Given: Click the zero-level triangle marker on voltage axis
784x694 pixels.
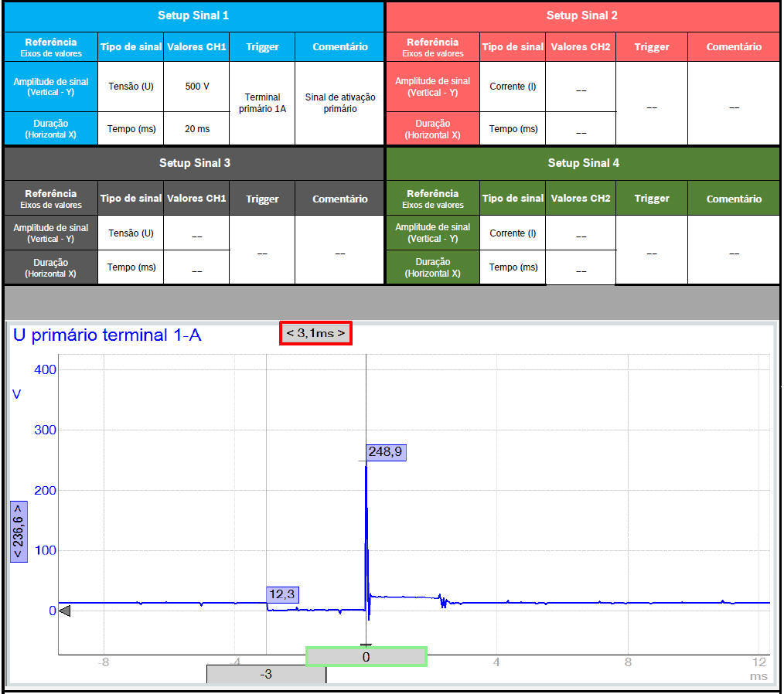Looking at the screenshot, I should (65, 611).
